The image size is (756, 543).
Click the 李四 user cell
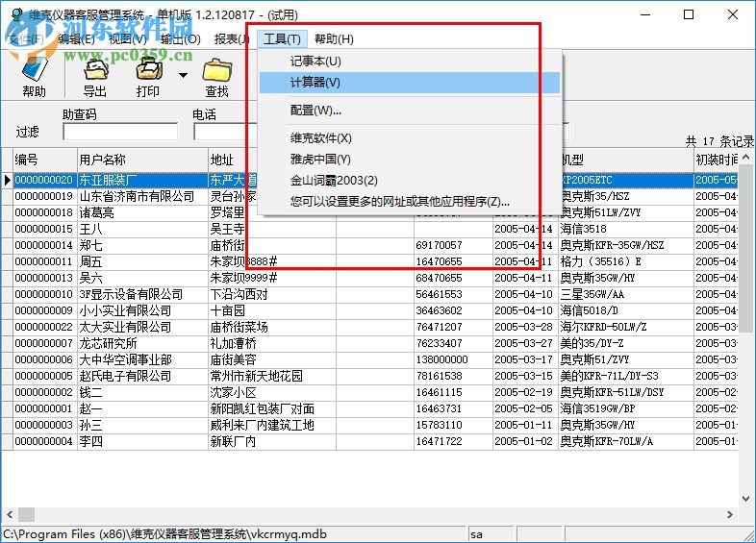(142, 441)
